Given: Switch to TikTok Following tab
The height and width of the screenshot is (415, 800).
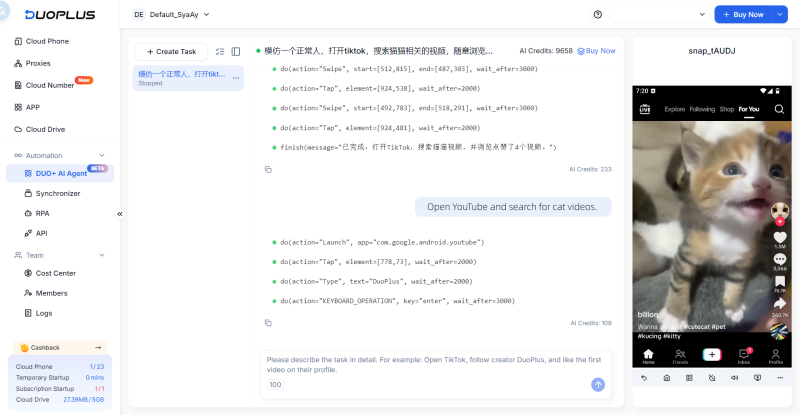Looking at the screenshot, I should coord(702,109).
